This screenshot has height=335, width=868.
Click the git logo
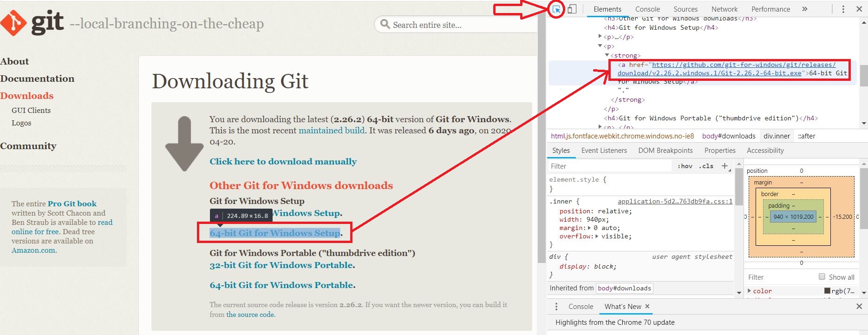32,22
